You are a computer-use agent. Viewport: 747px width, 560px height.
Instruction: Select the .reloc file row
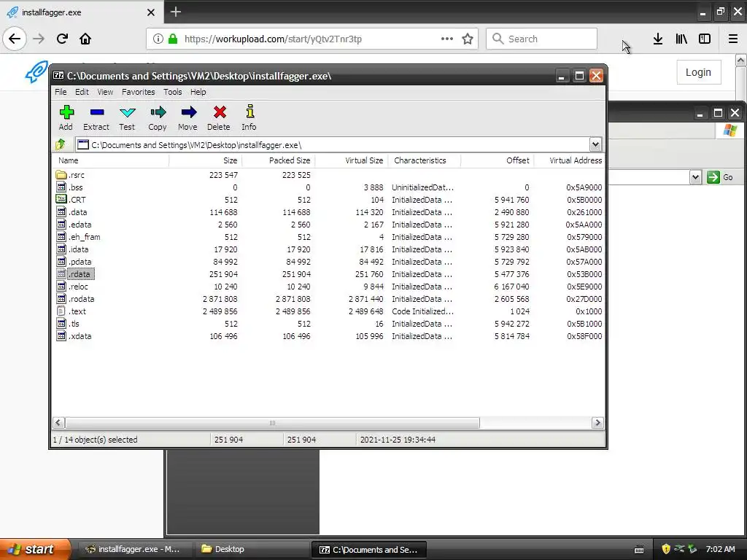coord(329,286)
